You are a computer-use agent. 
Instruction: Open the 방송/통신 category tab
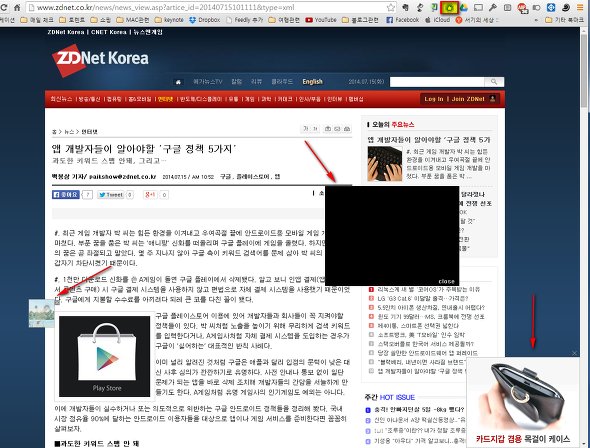89,99
